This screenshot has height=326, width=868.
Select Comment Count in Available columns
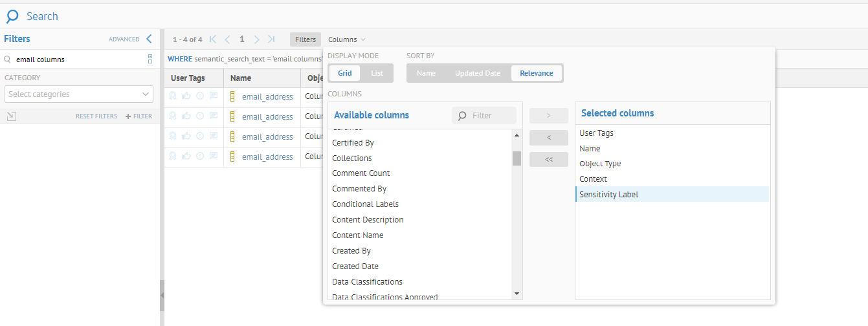(x=361, y=173)
